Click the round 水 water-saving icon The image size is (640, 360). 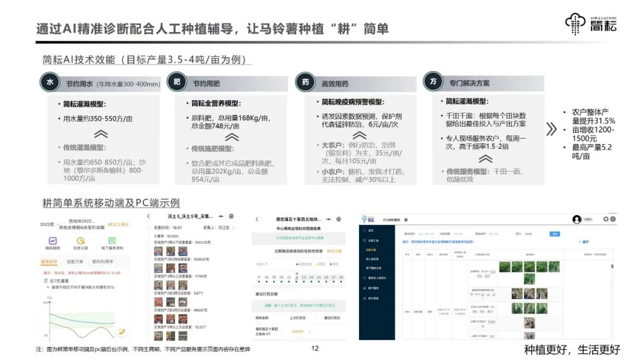[x=50, y=82]
